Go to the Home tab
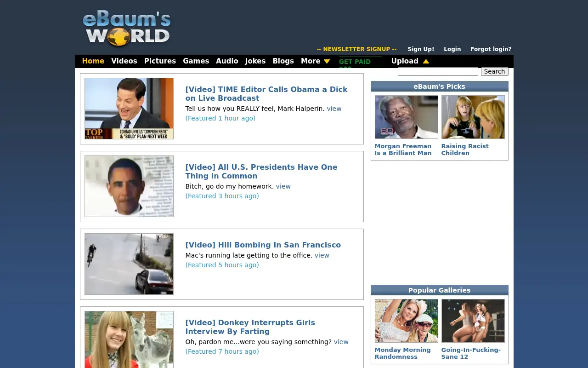Screen dimensions: 588x368 (x=93, y=61)
